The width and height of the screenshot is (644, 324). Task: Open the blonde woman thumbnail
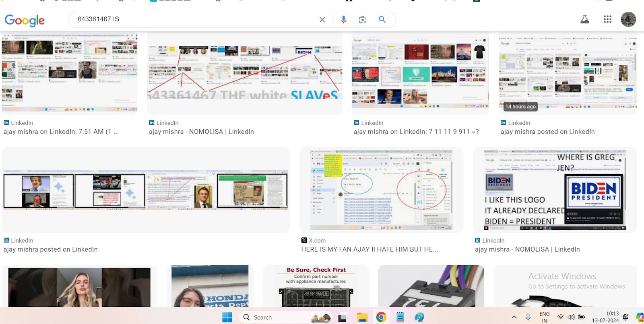coord(79,286)
